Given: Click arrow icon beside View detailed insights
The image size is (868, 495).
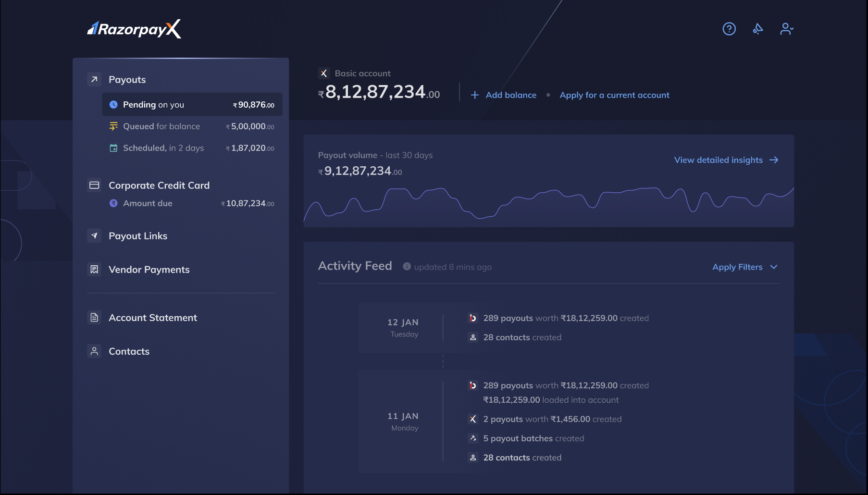Looking at the screenshot, I should click(774, 160).
